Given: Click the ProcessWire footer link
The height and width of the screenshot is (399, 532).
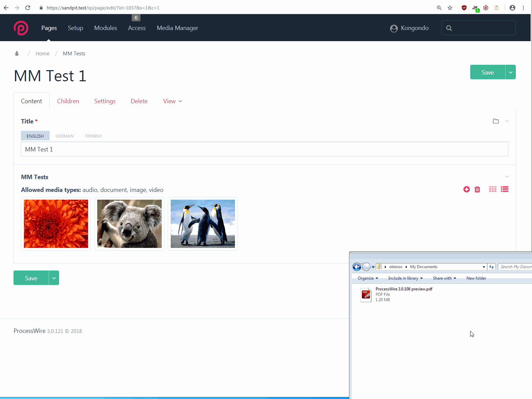Looking at the screenshot, I should [x=29, y=331].
